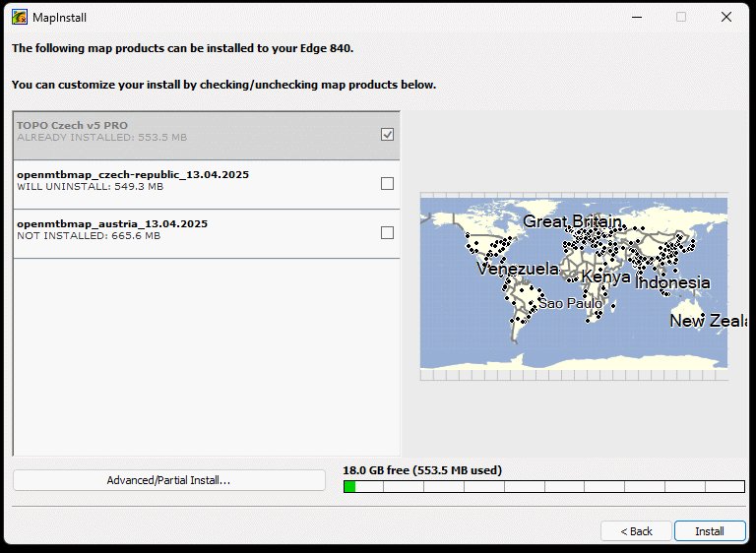Click the MapInstall app icon in title bar
This screenshot has width=756, height=553.
point(19,17)
